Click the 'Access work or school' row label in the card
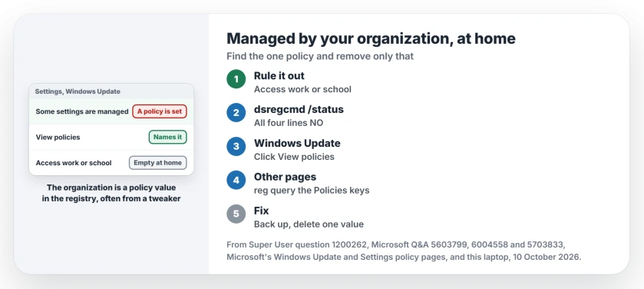644x289 pixels. pos(74,163)
